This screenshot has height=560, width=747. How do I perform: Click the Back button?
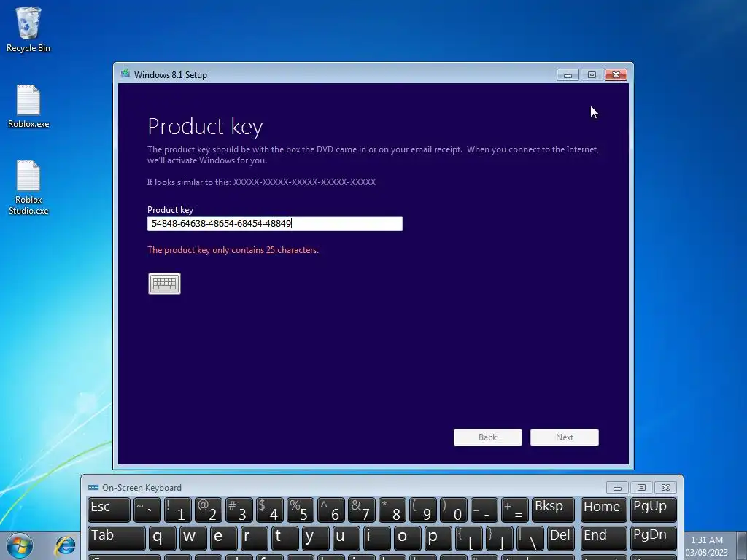(x=488, y=437)
